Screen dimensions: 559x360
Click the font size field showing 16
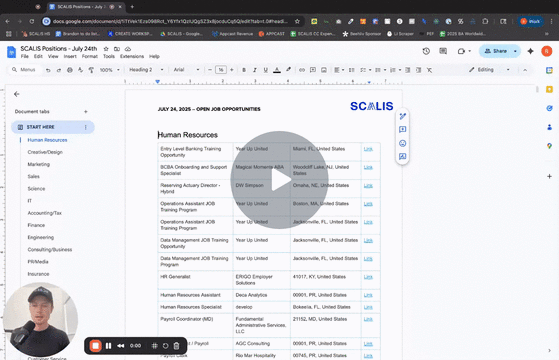click(221, 70)
